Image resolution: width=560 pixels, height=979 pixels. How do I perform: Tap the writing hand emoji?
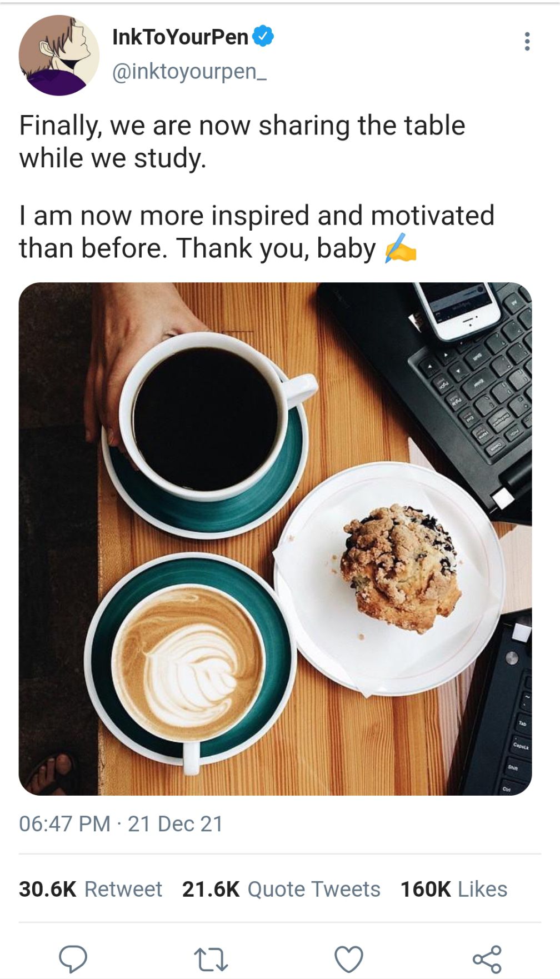(x=401, y=248)
